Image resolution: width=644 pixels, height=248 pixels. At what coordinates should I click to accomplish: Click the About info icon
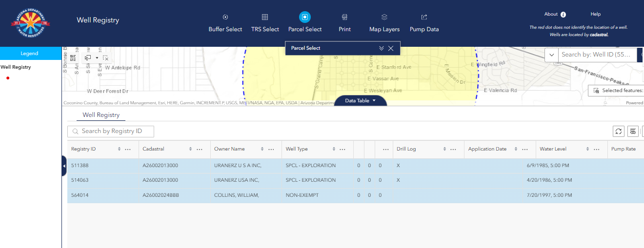[x=563, y=15]
